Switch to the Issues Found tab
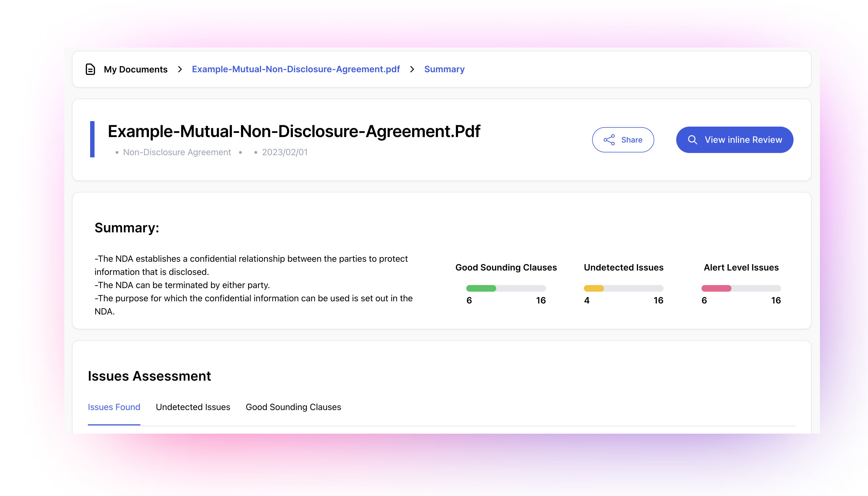Image resolution: width=868 pixels, height=496 pixels. pyautogui.click(x=114, y=407)
